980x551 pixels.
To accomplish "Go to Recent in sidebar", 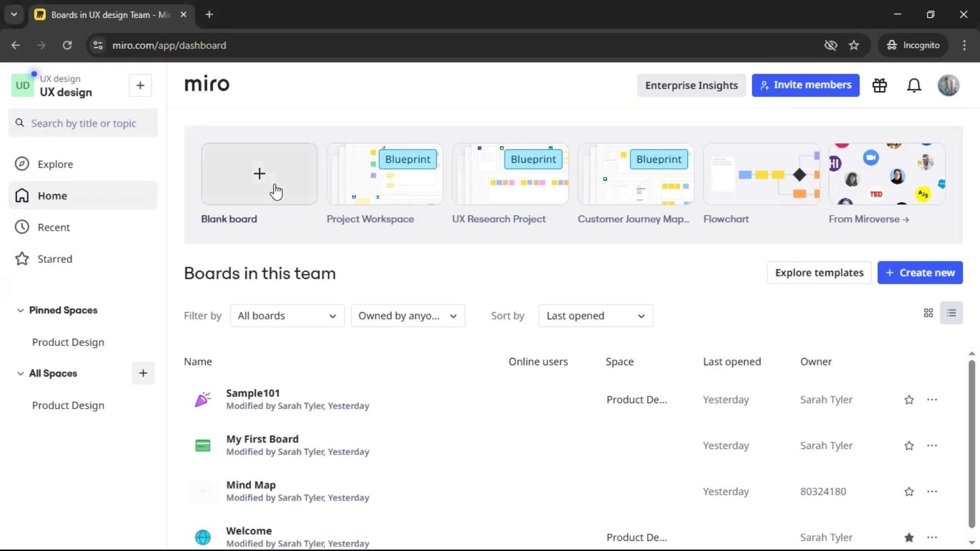I will click(54, 228).
